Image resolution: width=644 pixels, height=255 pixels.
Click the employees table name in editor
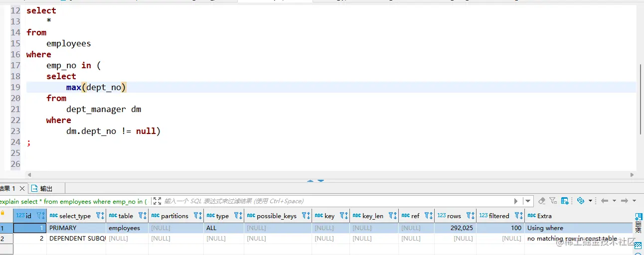click(x=69, y=43)
